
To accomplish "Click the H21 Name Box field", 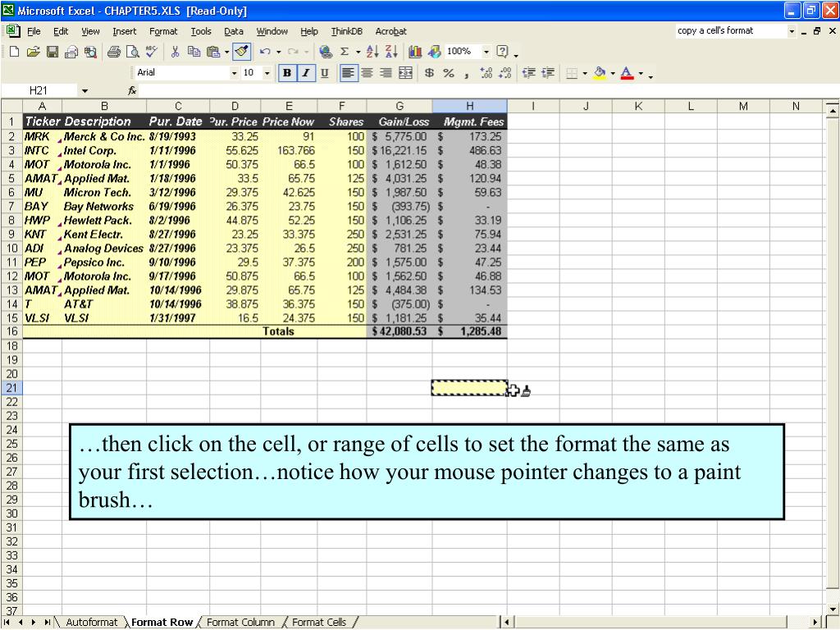I will point(40,91).
